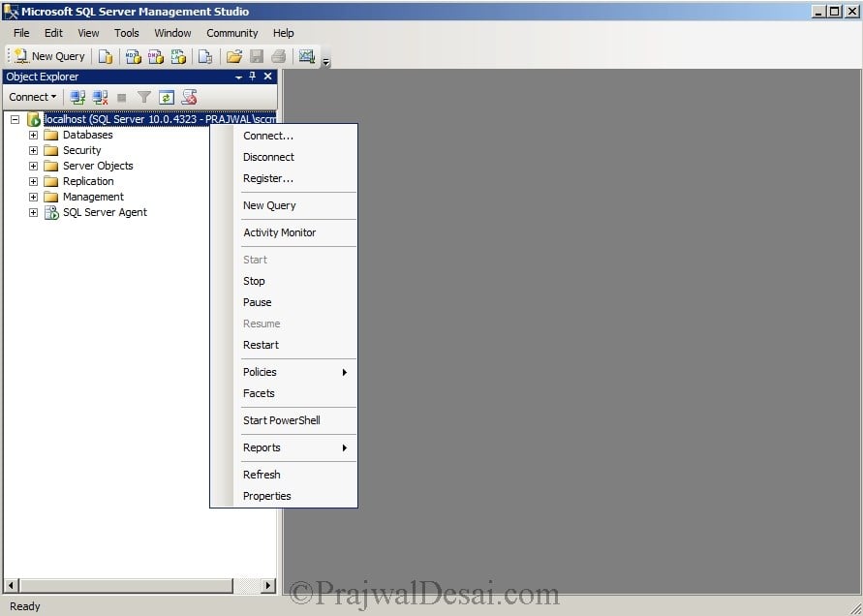Open the View menu

tap(88, 33)
